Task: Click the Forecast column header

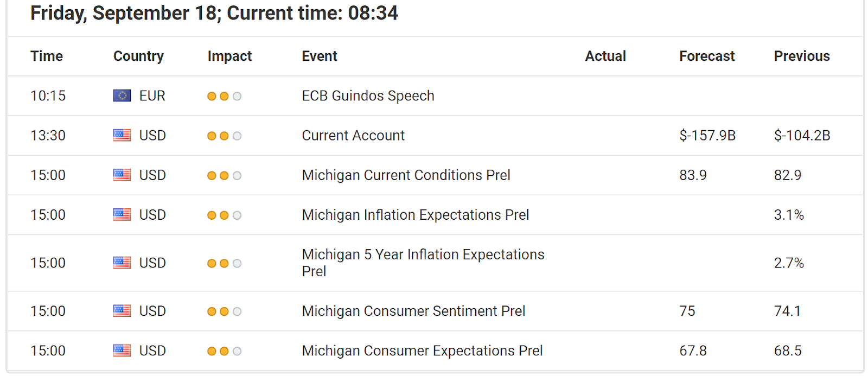Action: [x=707, y=56]
